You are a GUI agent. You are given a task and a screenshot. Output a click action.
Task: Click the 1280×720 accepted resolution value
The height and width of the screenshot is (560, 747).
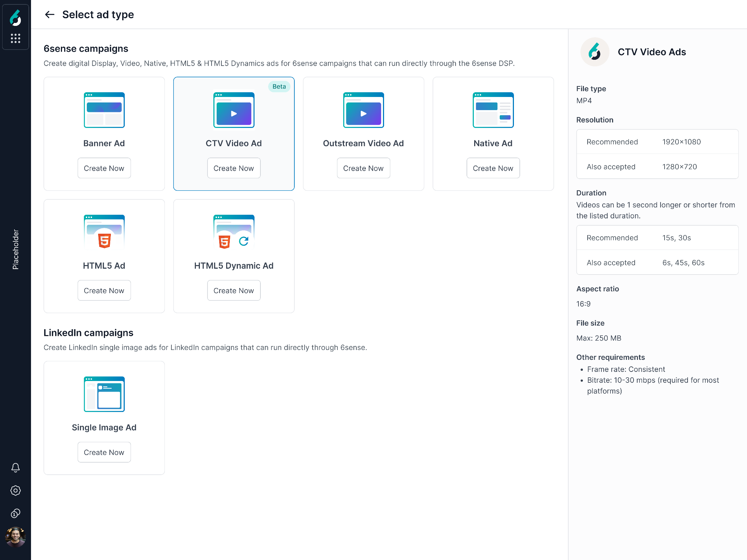680,167
